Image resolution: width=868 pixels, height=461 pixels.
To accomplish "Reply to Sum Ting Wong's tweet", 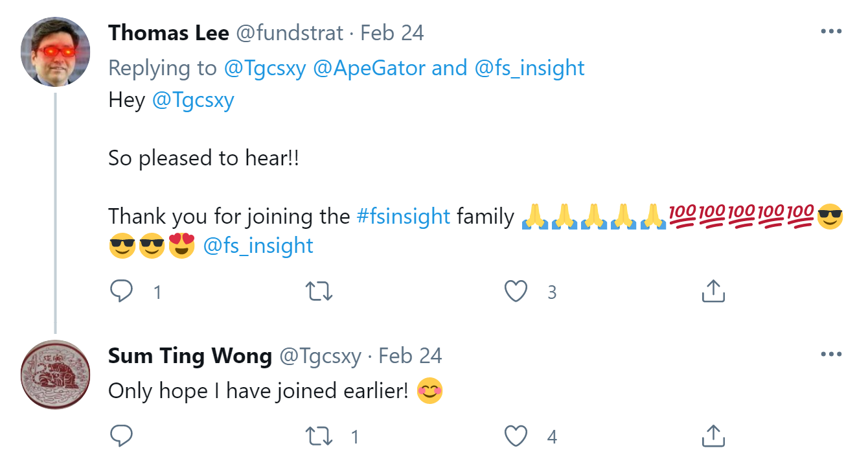I will tap(121, 436).
